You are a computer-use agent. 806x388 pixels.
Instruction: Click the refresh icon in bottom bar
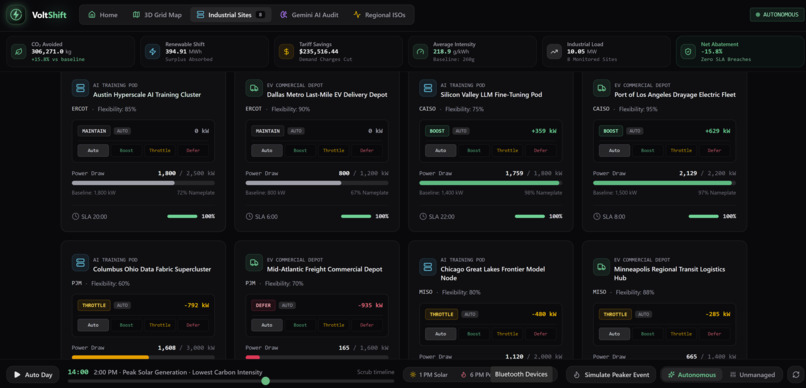(x=796, y=374)
